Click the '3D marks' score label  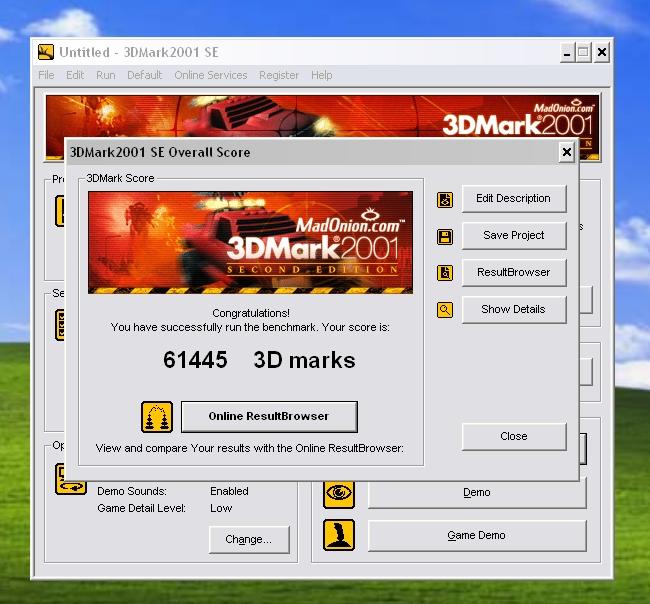click(304, 360)
